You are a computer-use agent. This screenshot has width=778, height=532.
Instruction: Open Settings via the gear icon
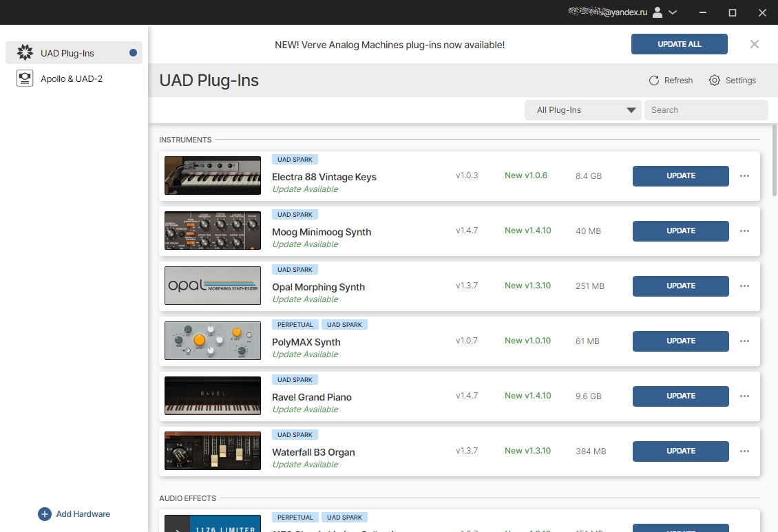(715, 81)
